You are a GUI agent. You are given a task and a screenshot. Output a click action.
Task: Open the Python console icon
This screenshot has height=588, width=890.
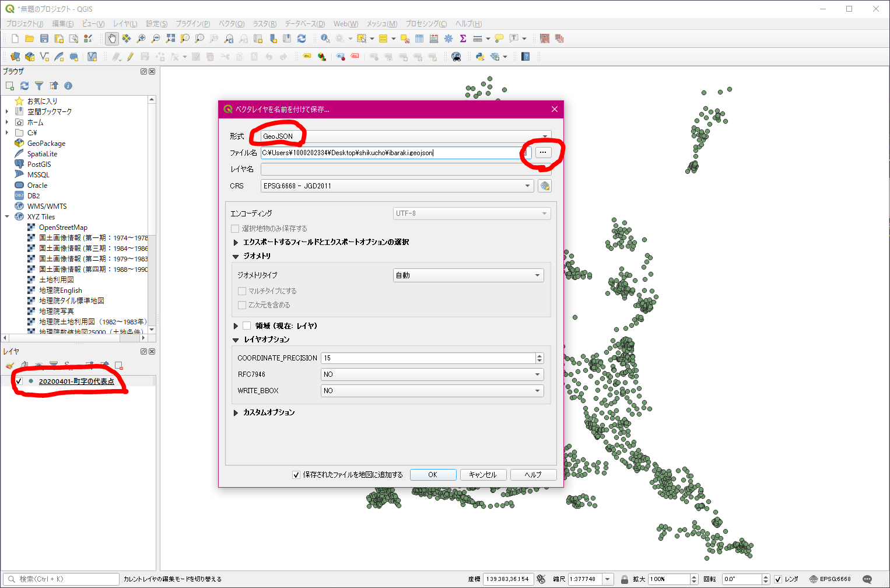pos(480,57)
